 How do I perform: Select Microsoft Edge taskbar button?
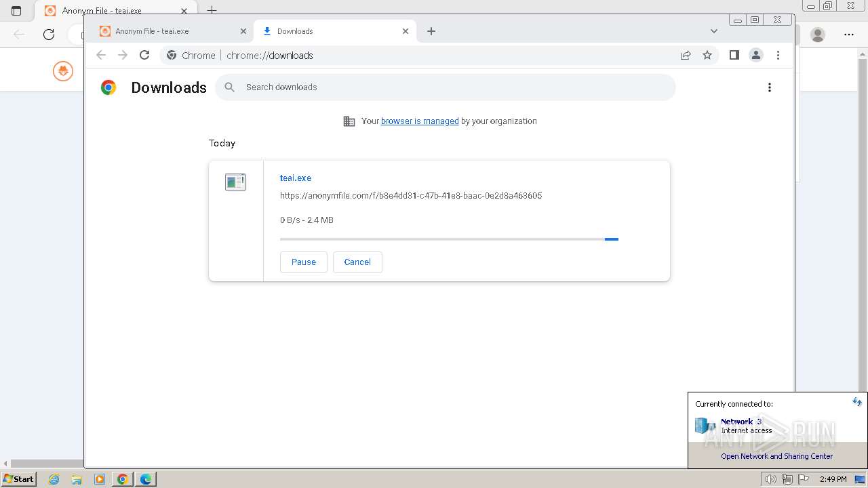146,479
